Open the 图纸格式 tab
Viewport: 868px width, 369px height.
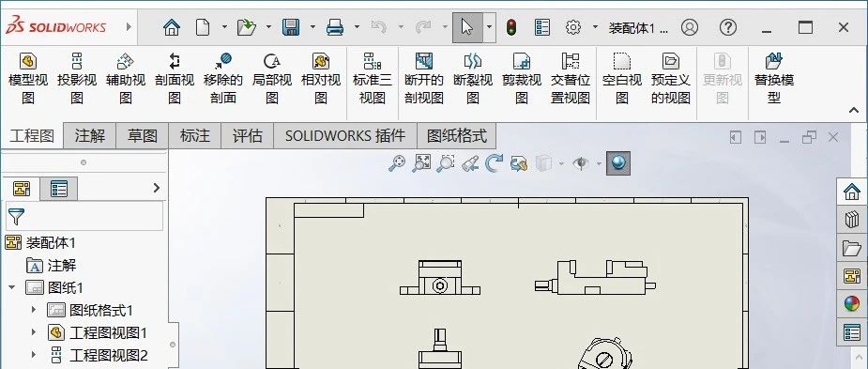pos(457,136)
